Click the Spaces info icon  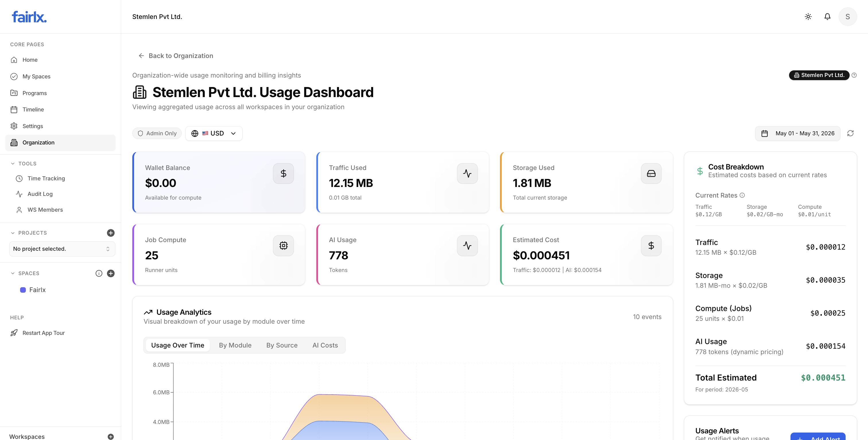point(99,273)
